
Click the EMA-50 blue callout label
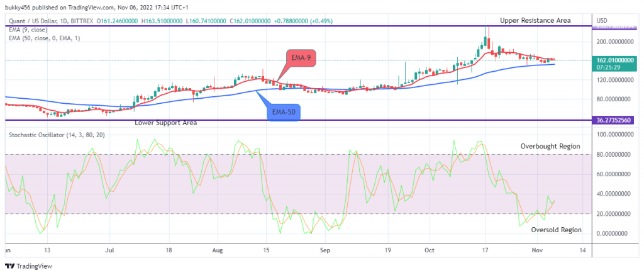(285, 112)
